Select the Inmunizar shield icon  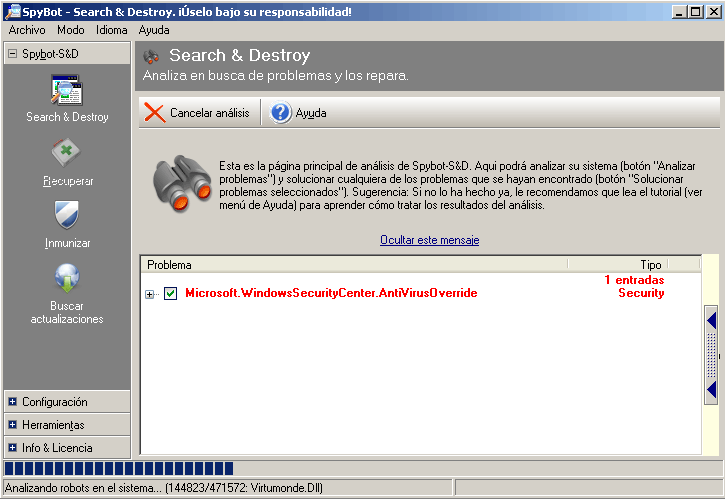coord(67,216)
